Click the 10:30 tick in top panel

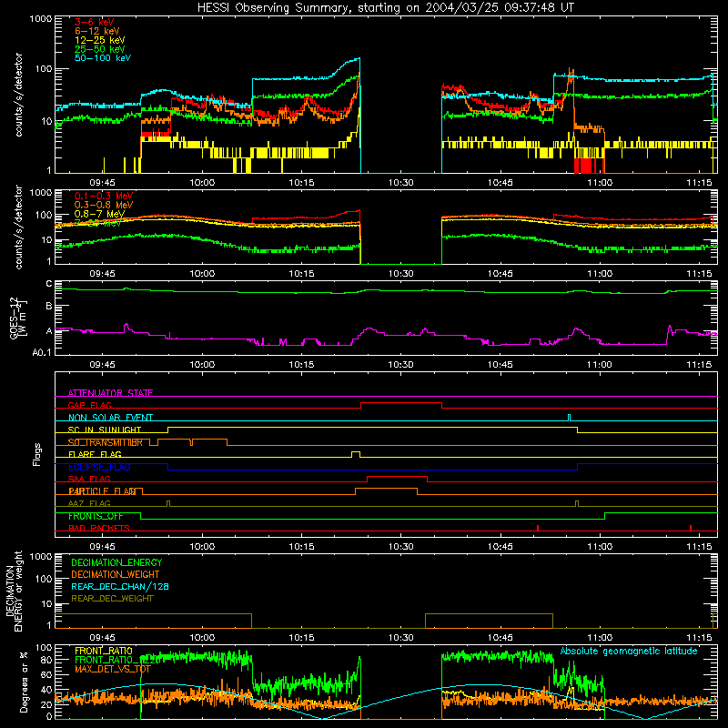400,183
